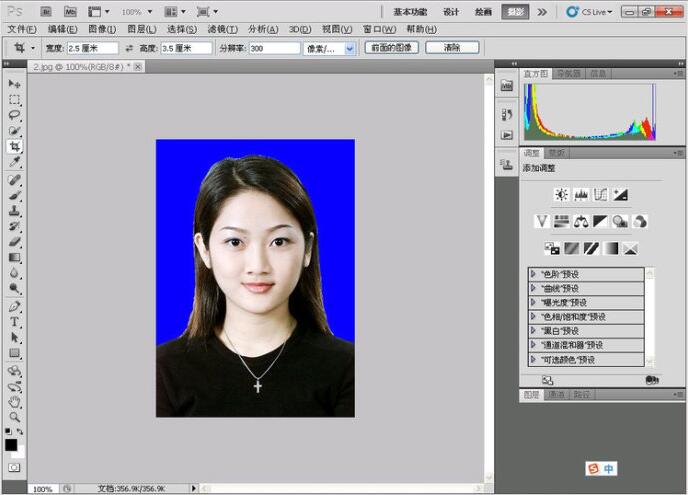This screenshot has height=495, width=688.
Task: Add a Levels adjustment
Action: tap(581, 195)
